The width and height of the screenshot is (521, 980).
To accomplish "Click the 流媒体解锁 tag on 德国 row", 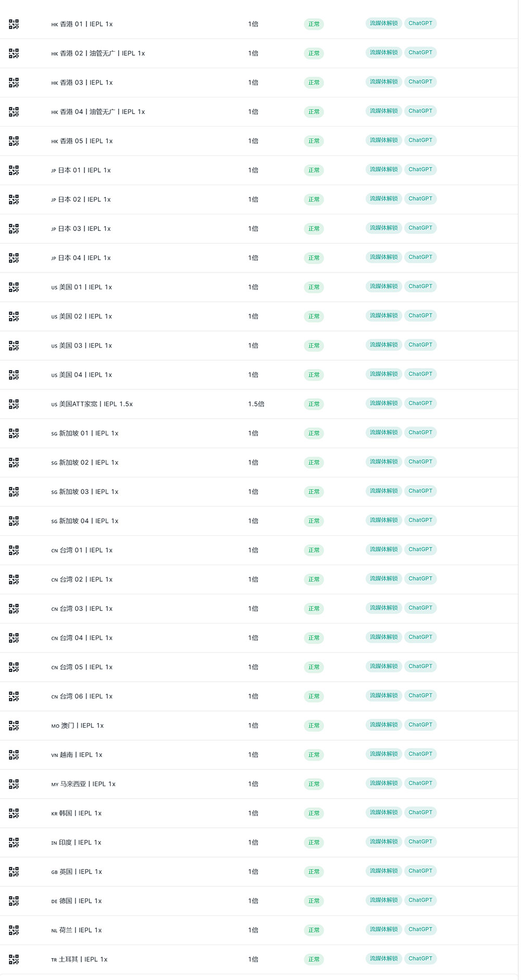I will [384, 900].
